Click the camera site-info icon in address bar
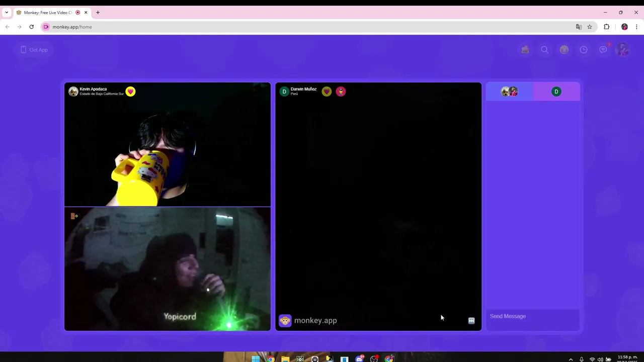The width and height of the screenshot is (644, 362). point(46,27)
